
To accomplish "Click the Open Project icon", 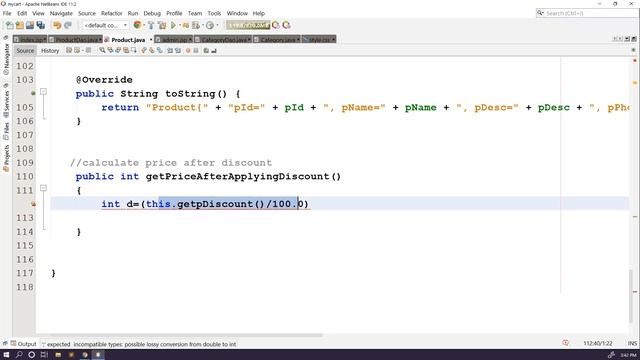I will coord(30,25).
